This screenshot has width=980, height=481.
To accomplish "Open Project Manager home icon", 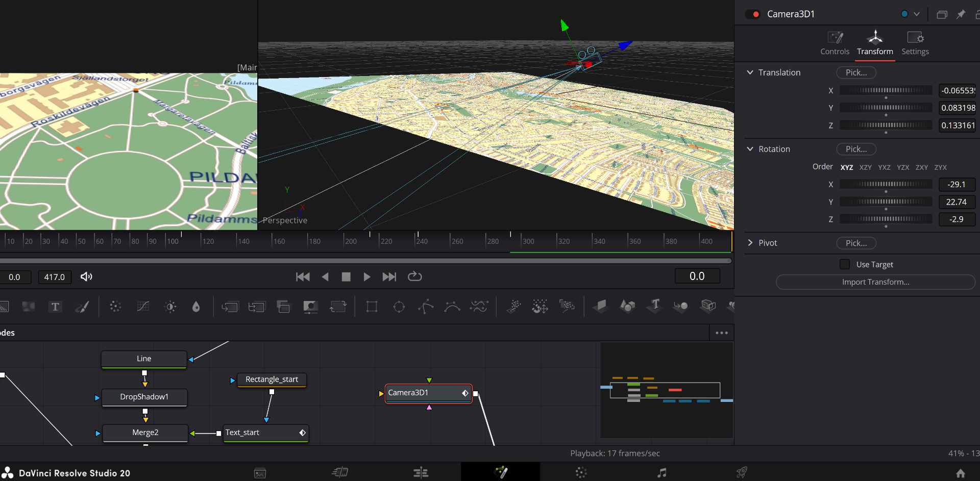I will click(x=961, y=473).
